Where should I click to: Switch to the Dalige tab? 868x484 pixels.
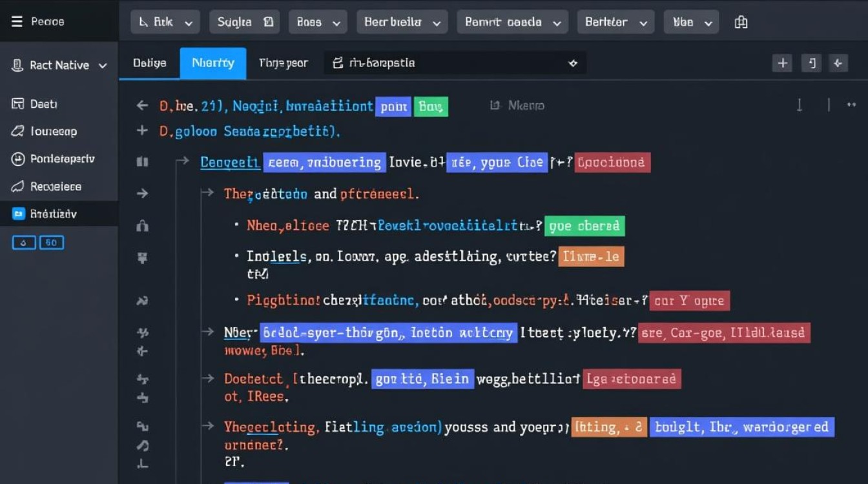click(x=150, y=63)
